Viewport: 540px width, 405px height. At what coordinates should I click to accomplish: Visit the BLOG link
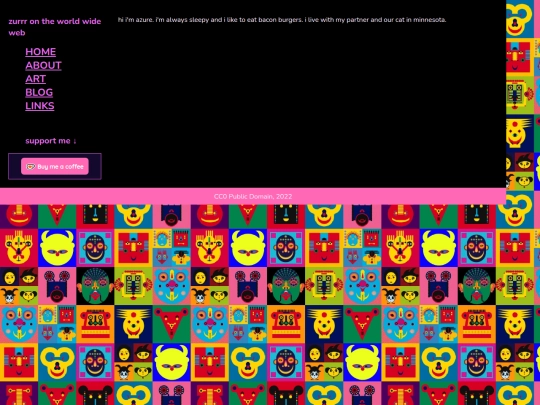coord(39,92)
